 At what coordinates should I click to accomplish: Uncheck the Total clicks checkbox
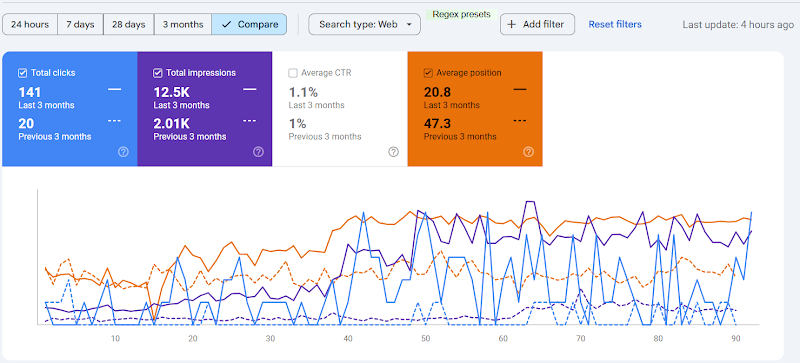22,73
